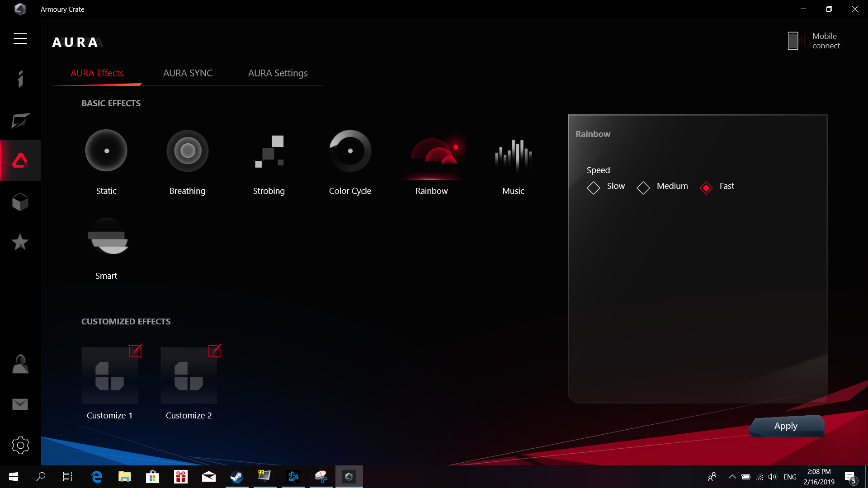Open the news envelope icon in sidebar
868x488 pixels.
(20, 404)
